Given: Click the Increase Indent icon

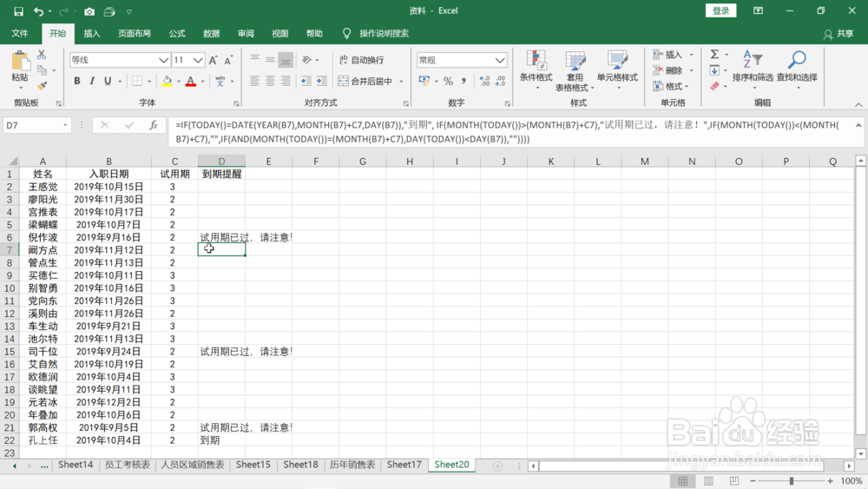Looking at the screenshot, I should 322,82.
